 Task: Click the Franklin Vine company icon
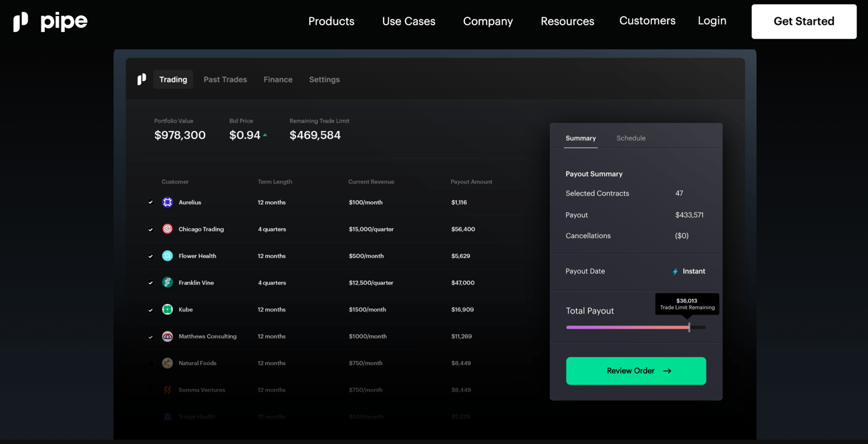point(168,283)
